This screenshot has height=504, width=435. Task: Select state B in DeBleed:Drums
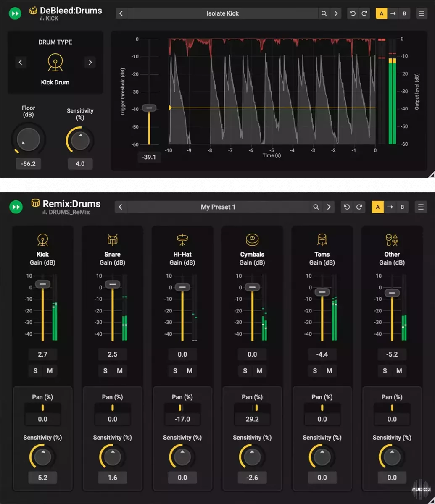pos(404,13)
